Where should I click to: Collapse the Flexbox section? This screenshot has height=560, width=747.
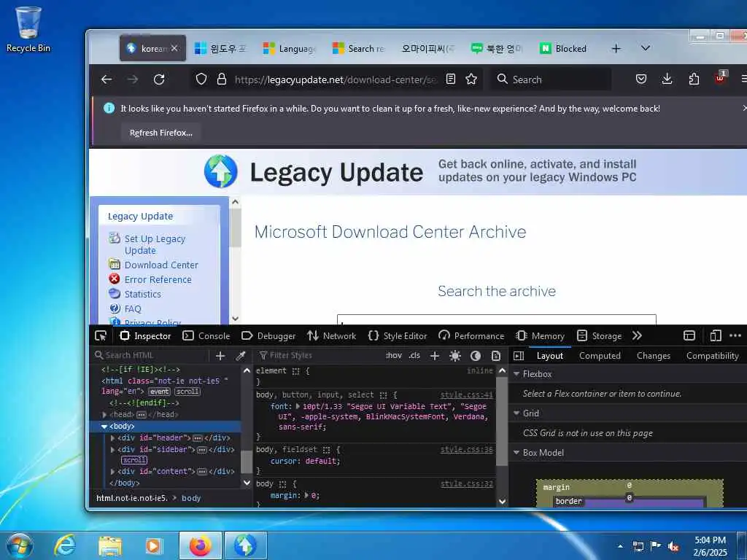point(516,374)
